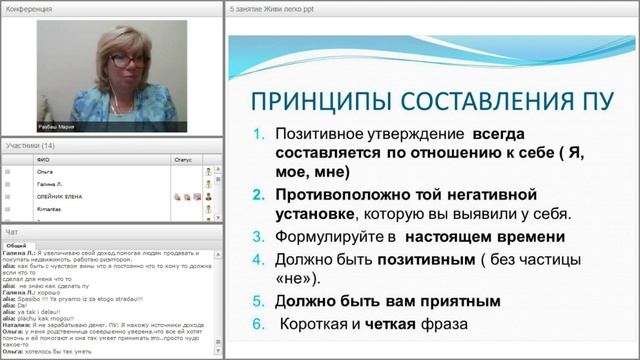Tick the checkbox next to Rimantas

(x=7, y=209)
